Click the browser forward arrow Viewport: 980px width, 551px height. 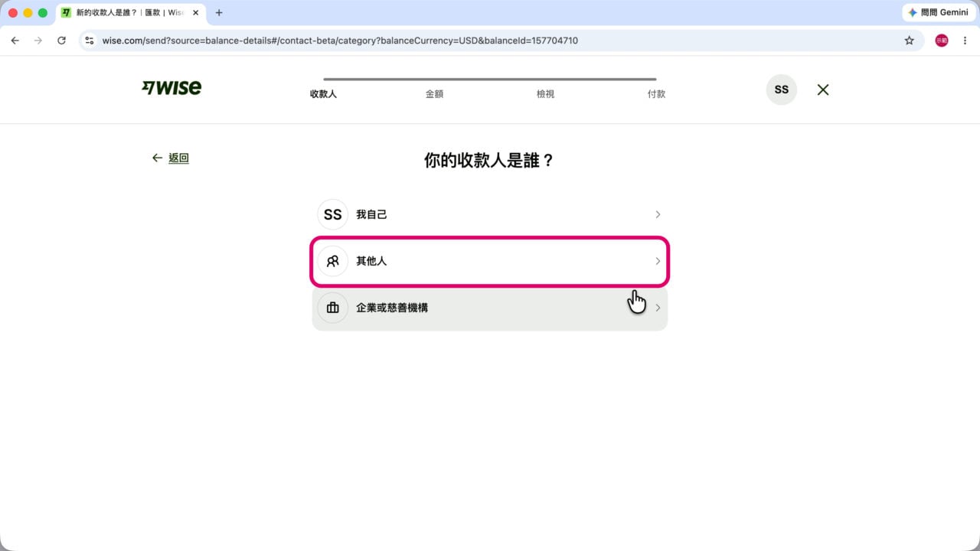point(38,41)
